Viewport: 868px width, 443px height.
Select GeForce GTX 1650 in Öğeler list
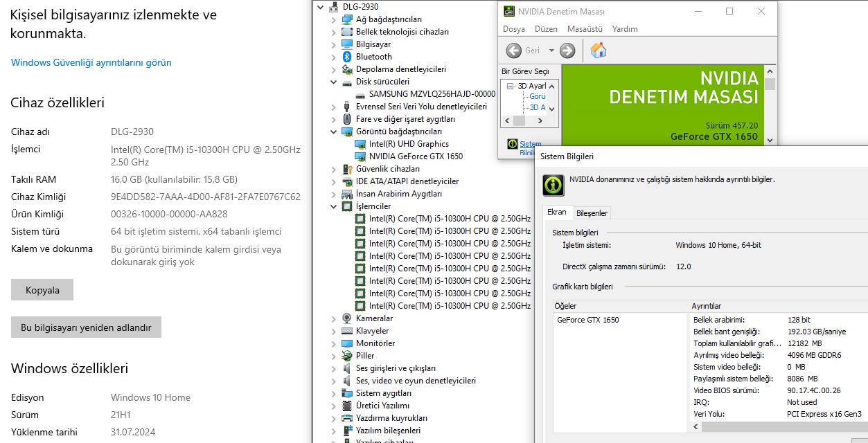(587, 320)
